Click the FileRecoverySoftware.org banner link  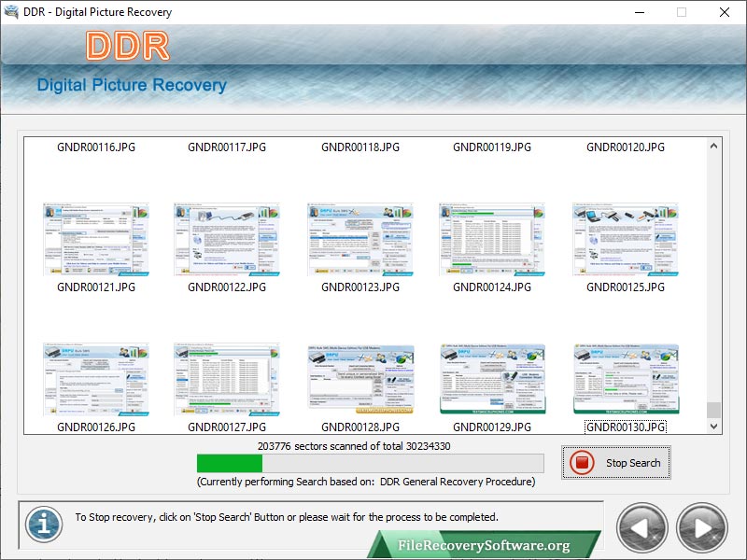[x=484, y=545]
